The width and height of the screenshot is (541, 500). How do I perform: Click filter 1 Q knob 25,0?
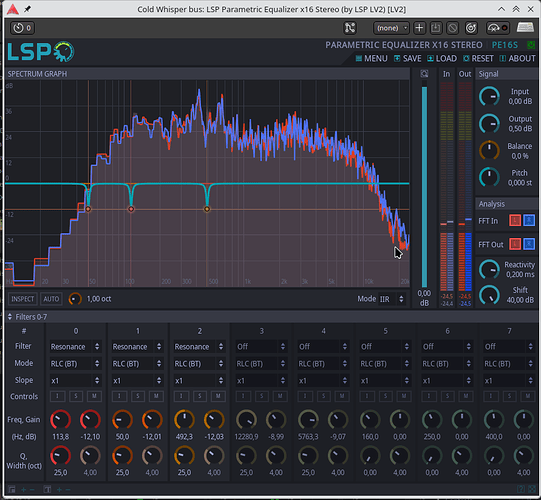[122, 455]
